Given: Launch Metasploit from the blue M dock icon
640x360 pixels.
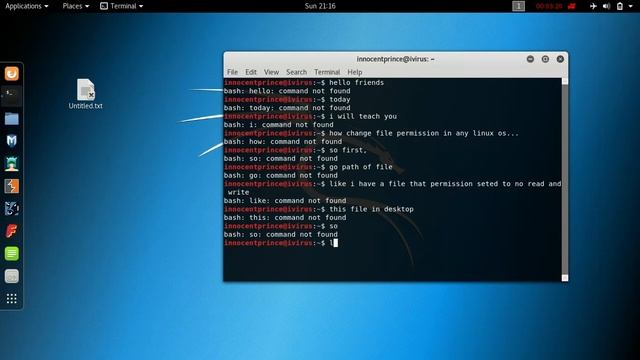Looking at the screenshot, I should (x=11, y=141).
